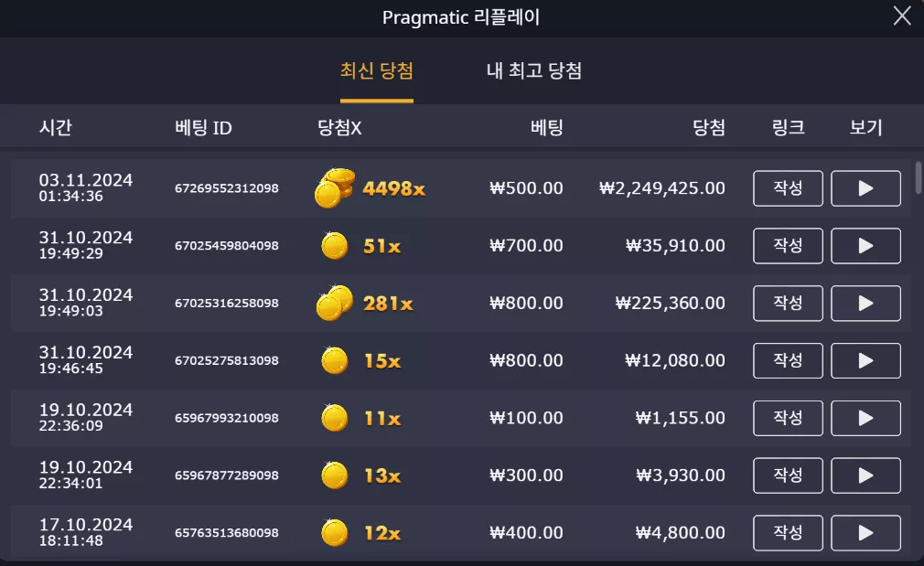Create link (작성) for ₩2,249,425.00 win
The width and height of the screenshot is (924, 566).
tap(788, 188)
